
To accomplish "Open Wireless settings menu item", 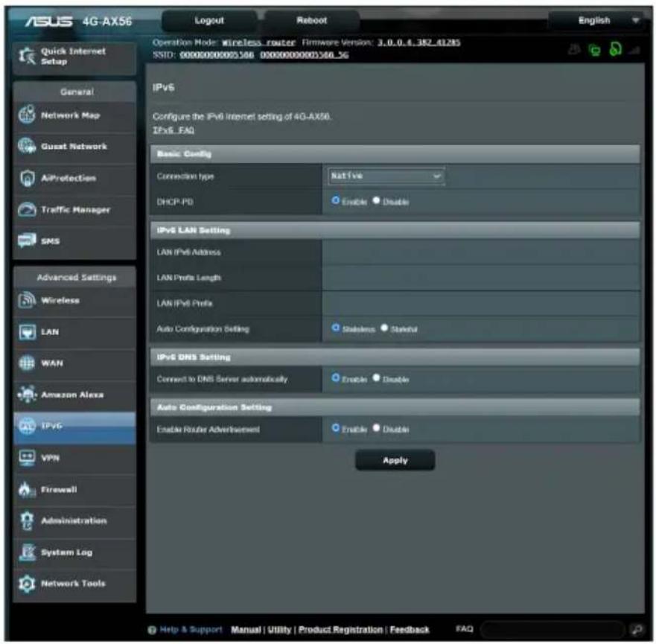I will [x=74, y=300].
